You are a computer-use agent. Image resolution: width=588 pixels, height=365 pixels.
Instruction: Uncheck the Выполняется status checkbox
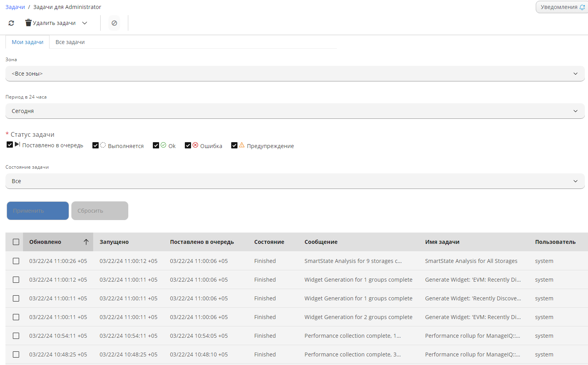[96, 145]
